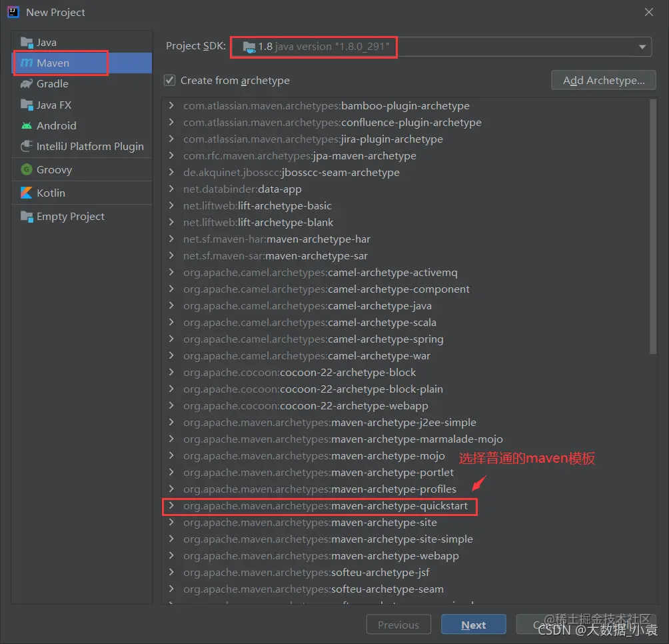Select maven-archetype-site entry

[x=311, y=523]
